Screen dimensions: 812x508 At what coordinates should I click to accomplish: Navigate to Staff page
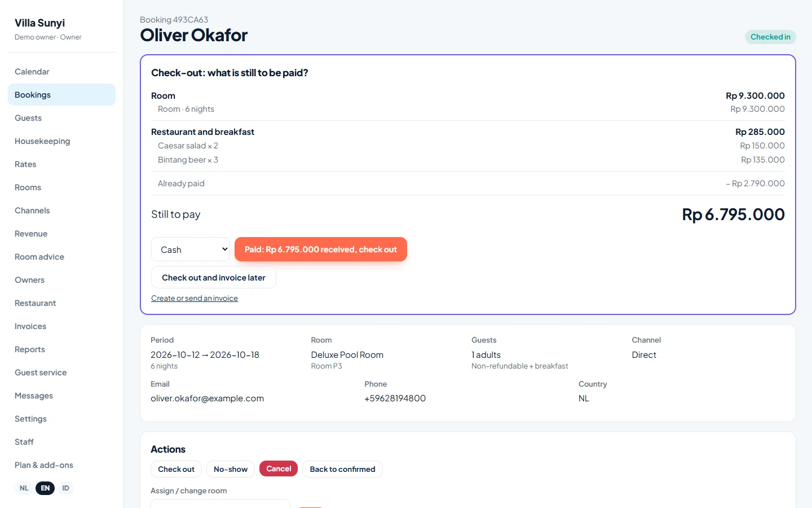click(61, 442)
